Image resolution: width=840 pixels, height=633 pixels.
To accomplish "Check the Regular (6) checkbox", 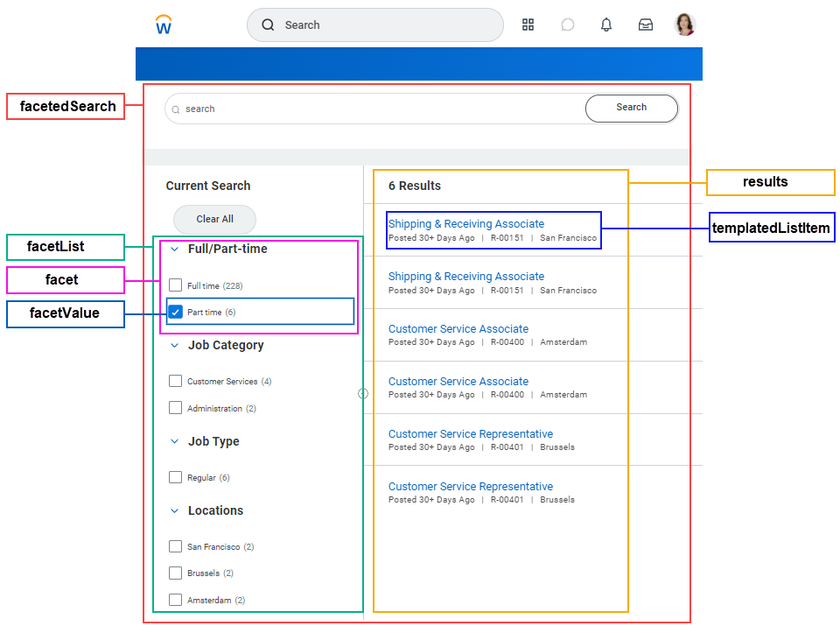I will coord(175,477).
